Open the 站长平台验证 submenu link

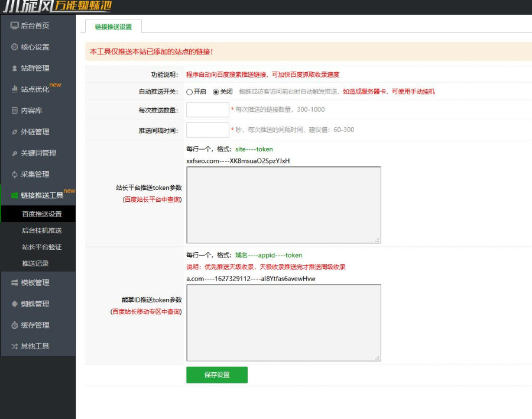pos(41,247)
